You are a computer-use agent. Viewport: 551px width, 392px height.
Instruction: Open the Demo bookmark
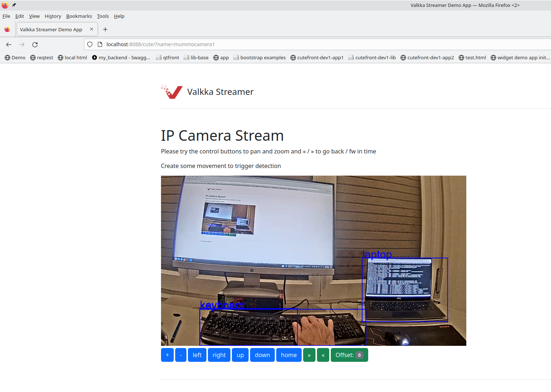pos(15,57)
